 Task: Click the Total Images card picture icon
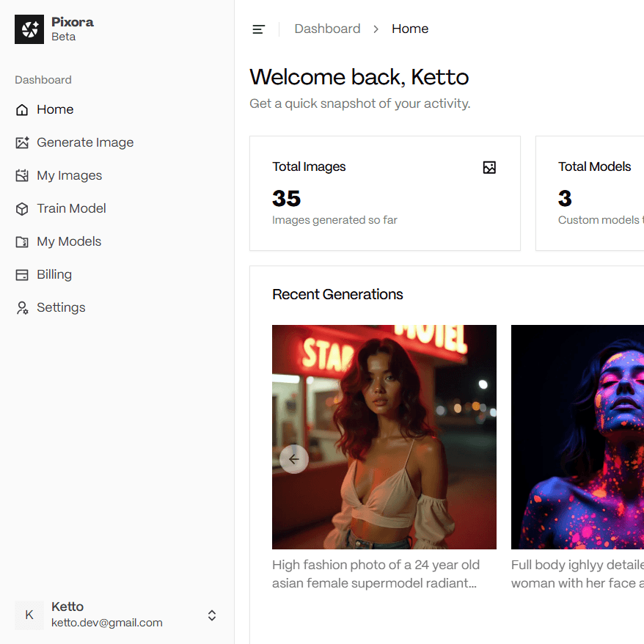click(489, 167)
